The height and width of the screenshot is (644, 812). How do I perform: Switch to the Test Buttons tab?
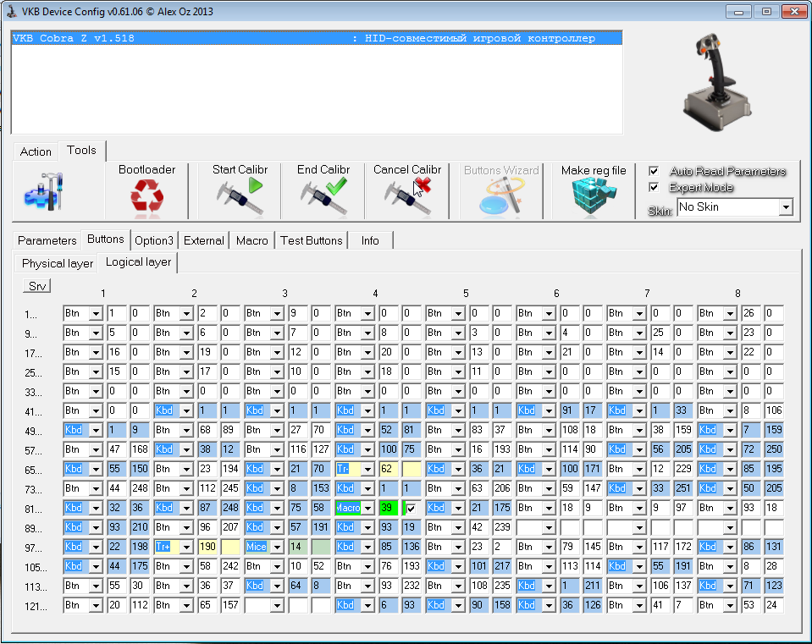point(311,241)
